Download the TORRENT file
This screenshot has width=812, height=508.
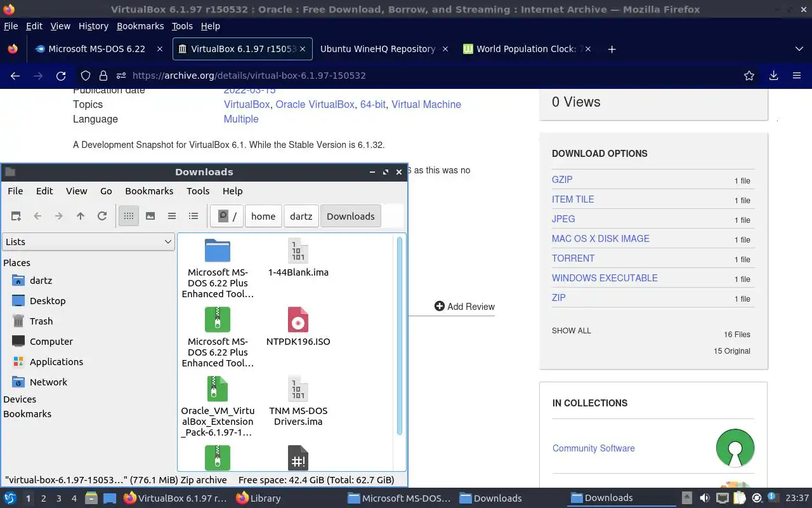click(x=573, y=258)
